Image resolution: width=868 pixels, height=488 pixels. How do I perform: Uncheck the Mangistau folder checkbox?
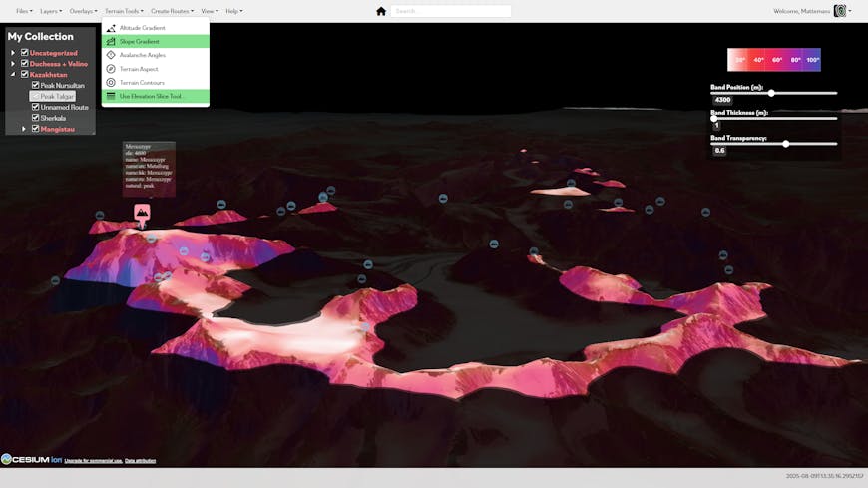point(36,129)
